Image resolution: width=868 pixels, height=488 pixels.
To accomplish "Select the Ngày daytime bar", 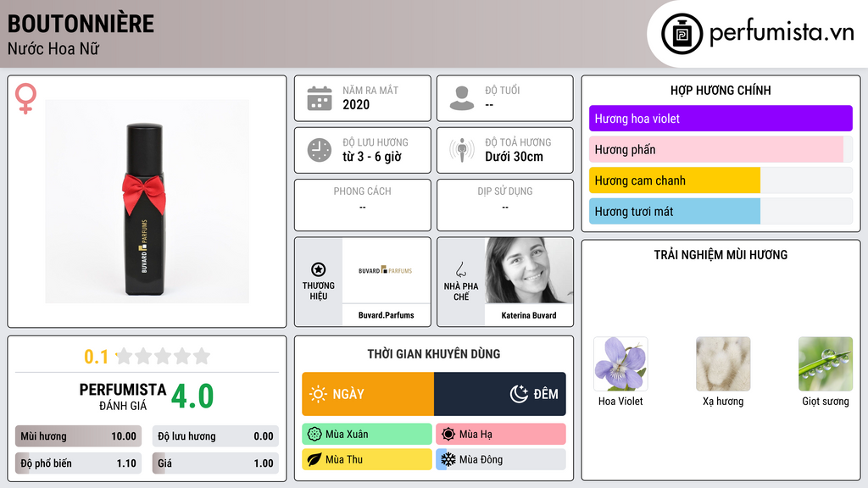I will coord(368,394).
